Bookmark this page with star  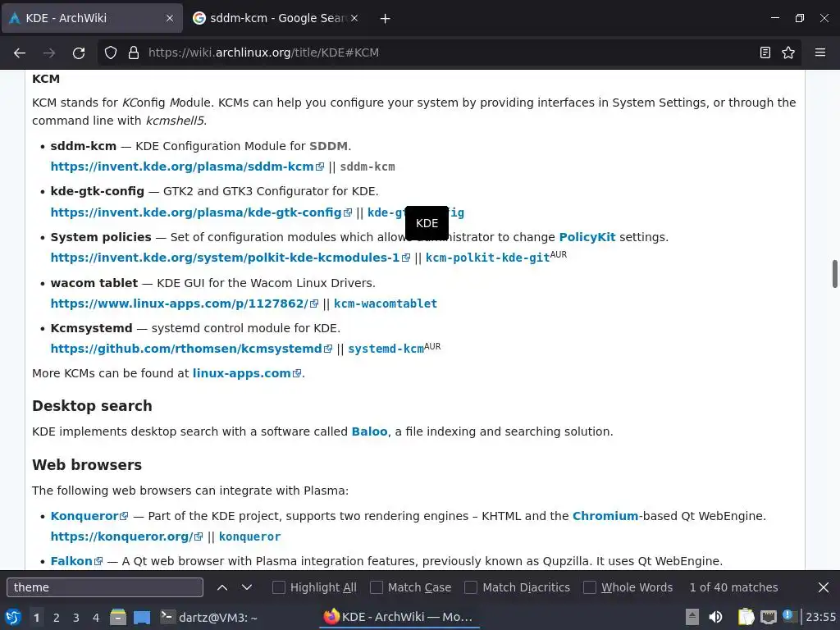click(x=788, y=52)
